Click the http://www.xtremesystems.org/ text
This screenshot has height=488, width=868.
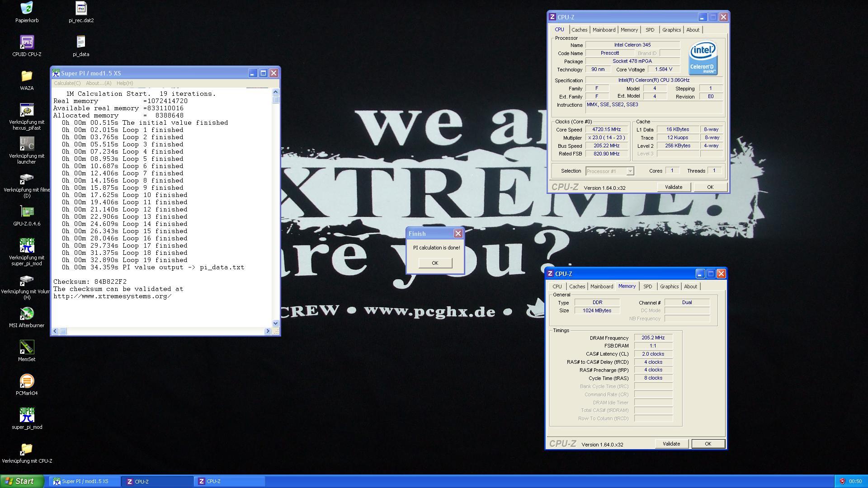[113, 296]
